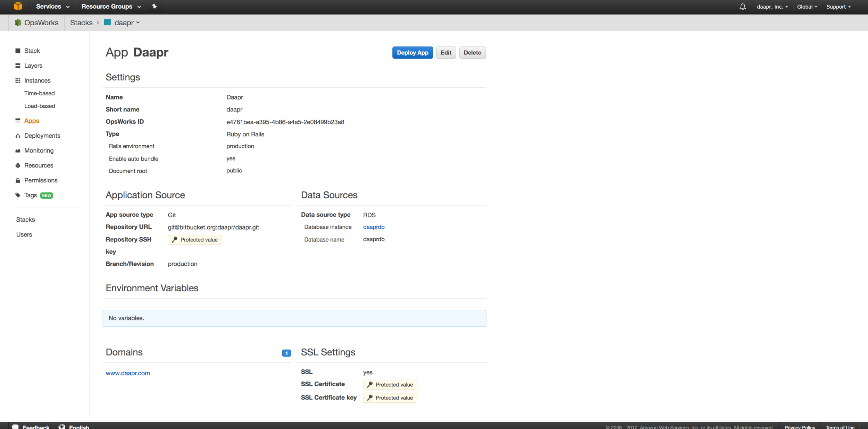Click the Delete app button
The height and width of the screenshot is (429, 868).
tap(472, 53)
